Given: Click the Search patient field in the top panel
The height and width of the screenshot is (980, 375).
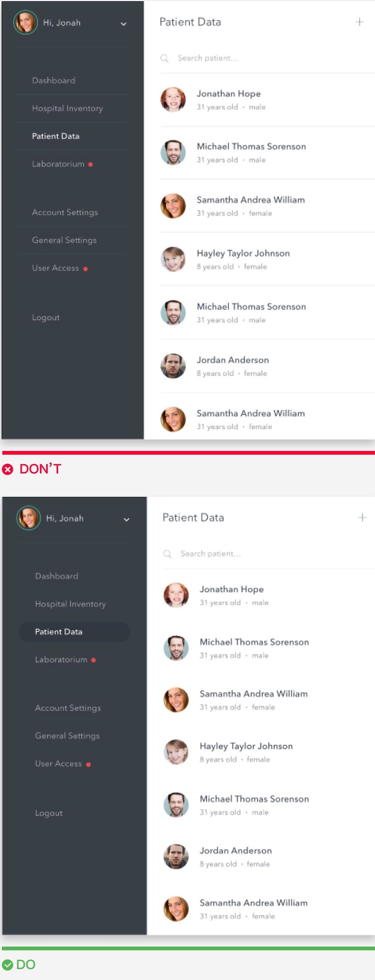Looking at the screenshot, I should coord(267,58).
